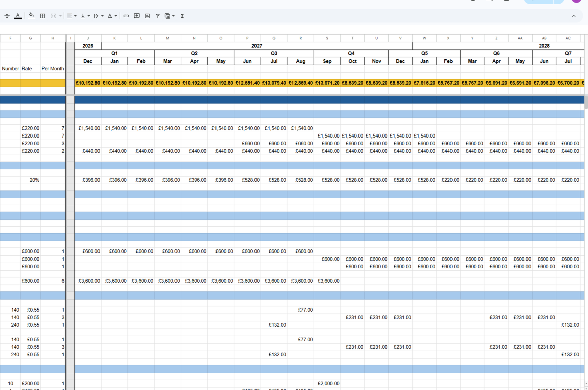The width and height of the screenshot is (588, 390).
Task: Open the fill color picker
Action: [31, 16]
